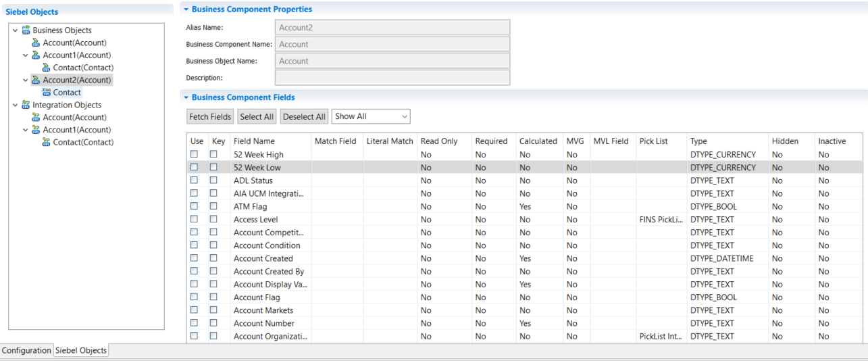Check Use box for Account Created
The height and width of the screenshot is (361, 868).
coord(195,258)
